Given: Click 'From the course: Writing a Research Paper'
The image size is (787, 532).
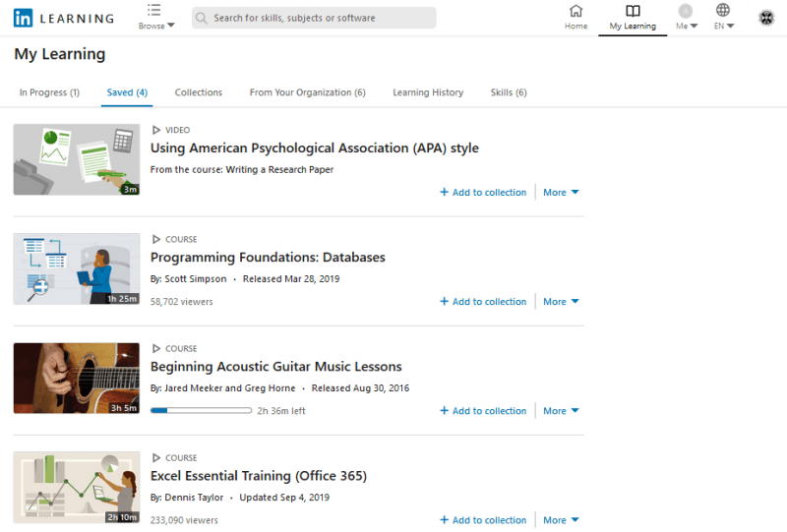Looking at the screenshot, I should coord(242,170).
